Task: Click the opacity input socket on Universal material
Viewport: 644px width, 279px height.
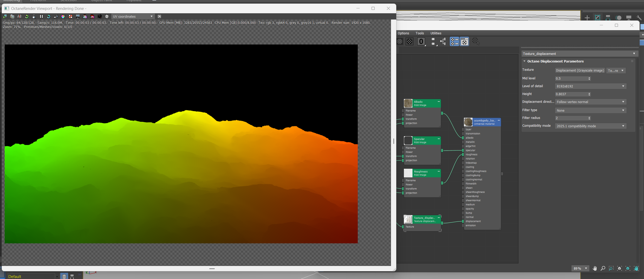Action: pos(463,209)
